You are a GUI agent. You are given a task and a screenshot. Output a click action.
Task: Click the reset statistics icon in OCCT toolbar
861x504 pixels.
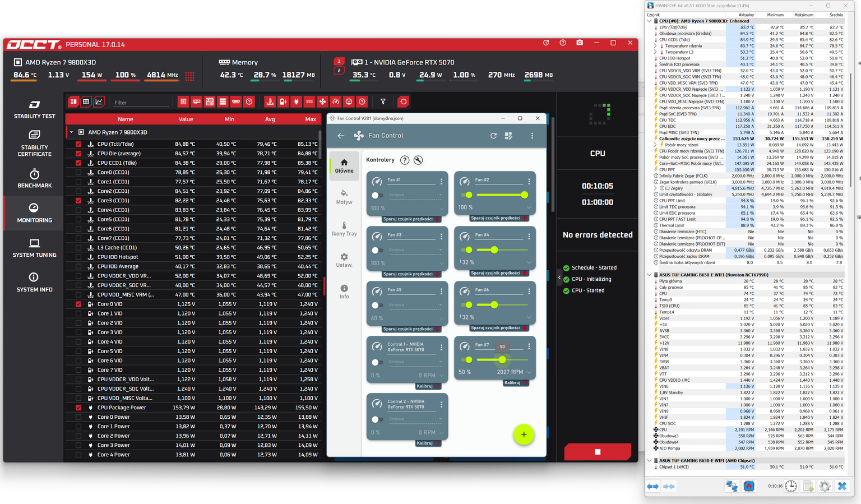(403, 101)
